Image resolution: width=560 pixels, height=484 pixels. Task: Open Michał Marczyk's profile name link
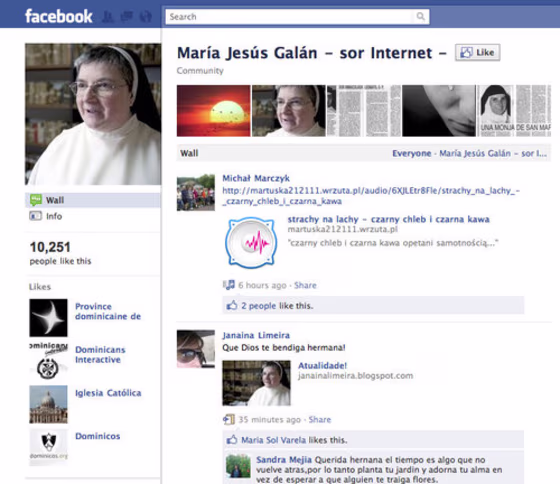pos(256,178)
